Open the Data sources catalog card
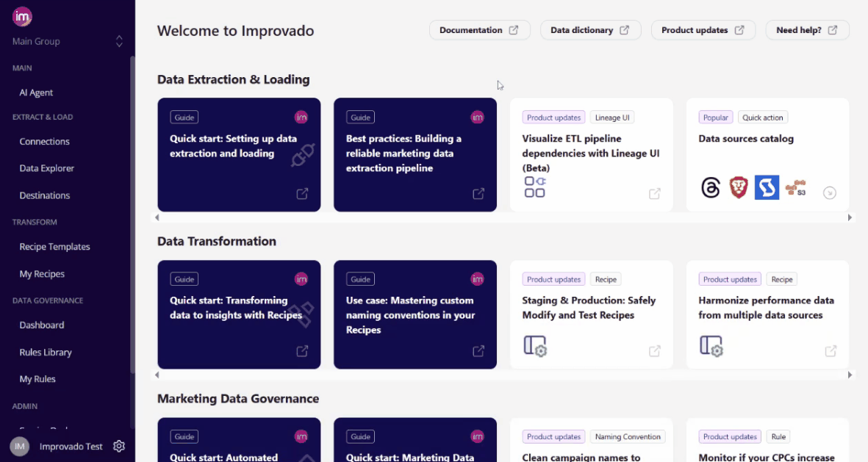This screenshot has width=868, height=462. (x=767, y=154)
